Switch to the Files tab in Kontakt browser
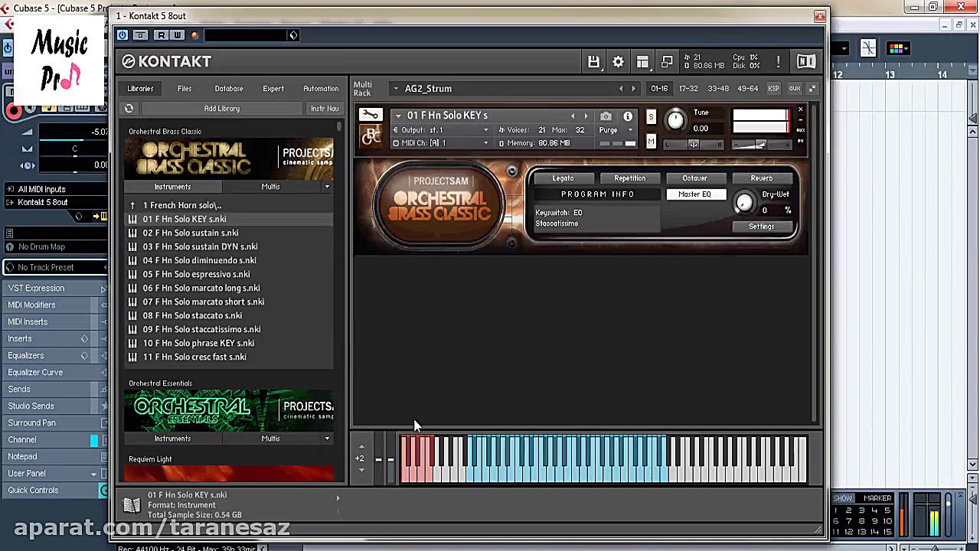Viewport: 980px width, 551px height. (x=184, y=88)
